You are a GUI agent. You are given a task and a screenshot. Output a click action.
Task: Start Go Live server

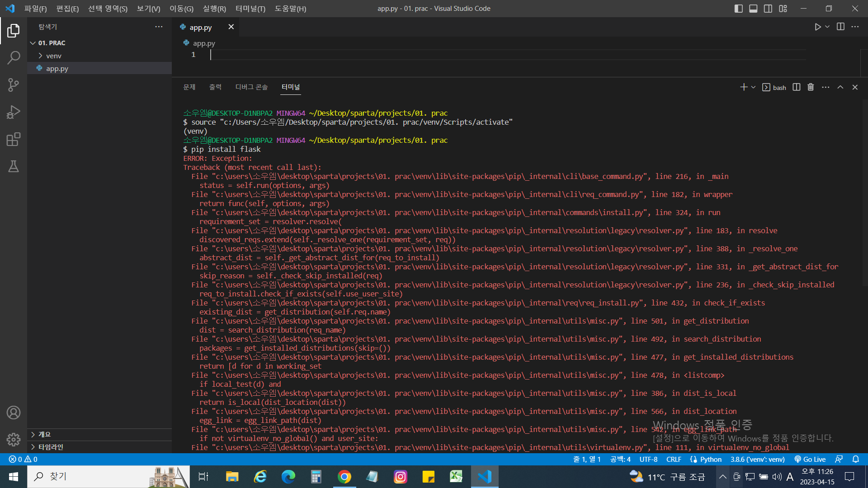[x=810, y=459]
